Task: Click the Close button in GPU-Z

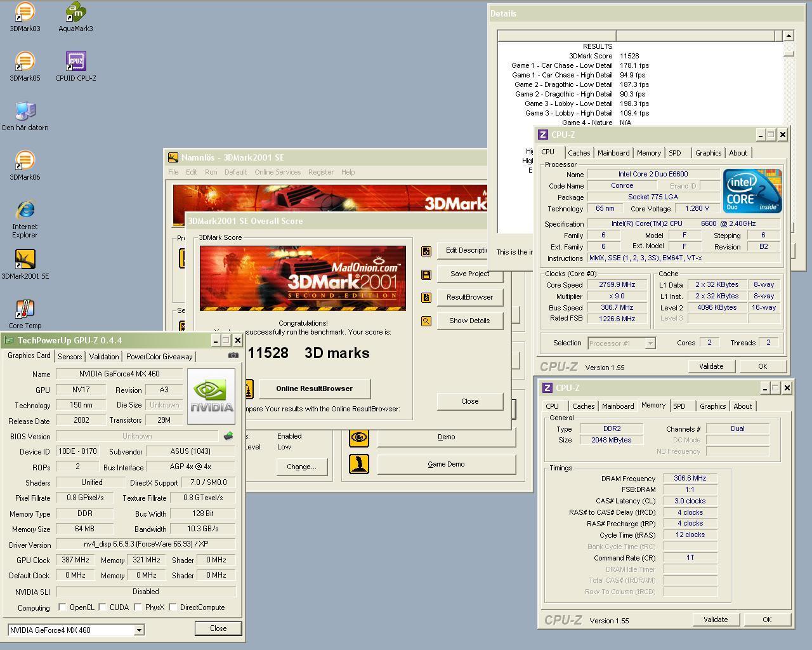Action: click(218, 628)
